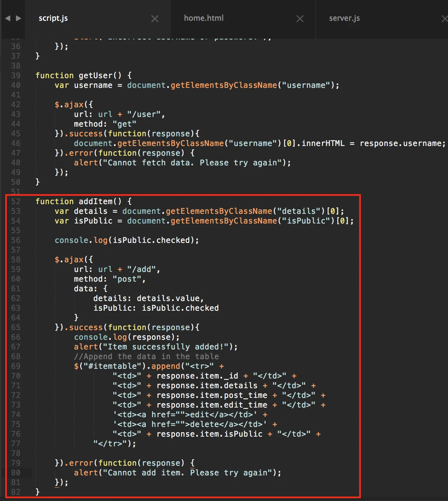The height and width of the screenshot is (501, 448).
Task: Click the "Item successfully added!" alert string
Action: [x=166, y=347]
